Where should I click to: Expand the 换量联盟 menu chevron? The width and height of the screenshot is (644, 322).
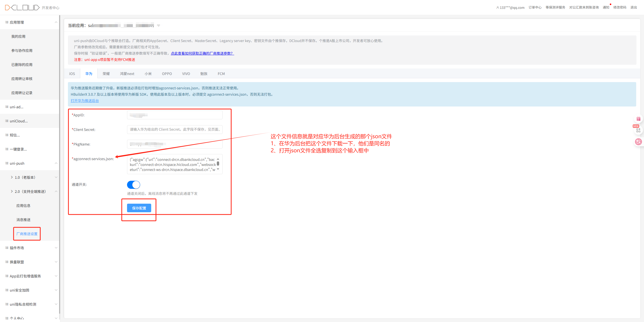(56, 262)
